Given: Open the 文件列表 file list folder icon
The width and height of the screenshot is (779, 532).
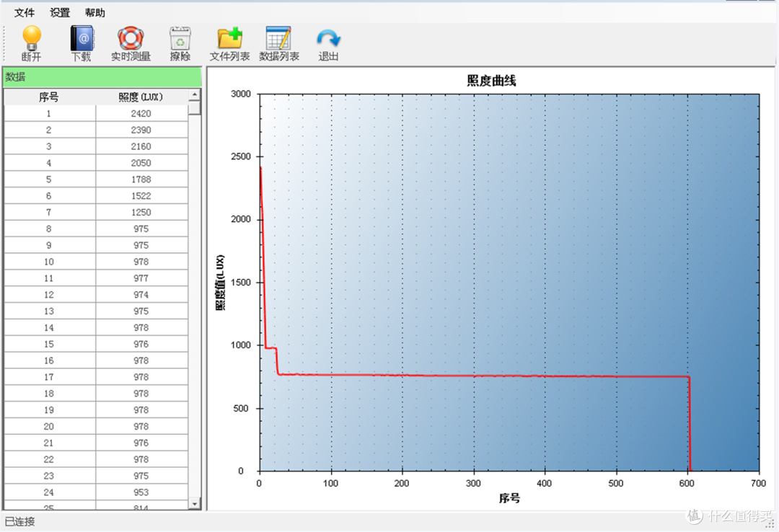Looking at the screenshot, I should pos(229,43).
